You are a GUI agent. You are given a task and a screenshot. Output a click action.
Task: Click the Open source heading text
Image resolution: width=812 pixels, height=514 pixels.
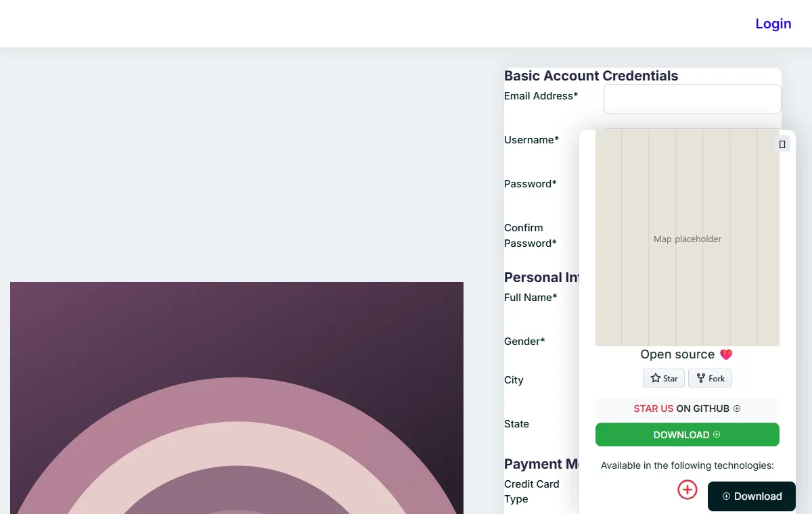point(677,354)
